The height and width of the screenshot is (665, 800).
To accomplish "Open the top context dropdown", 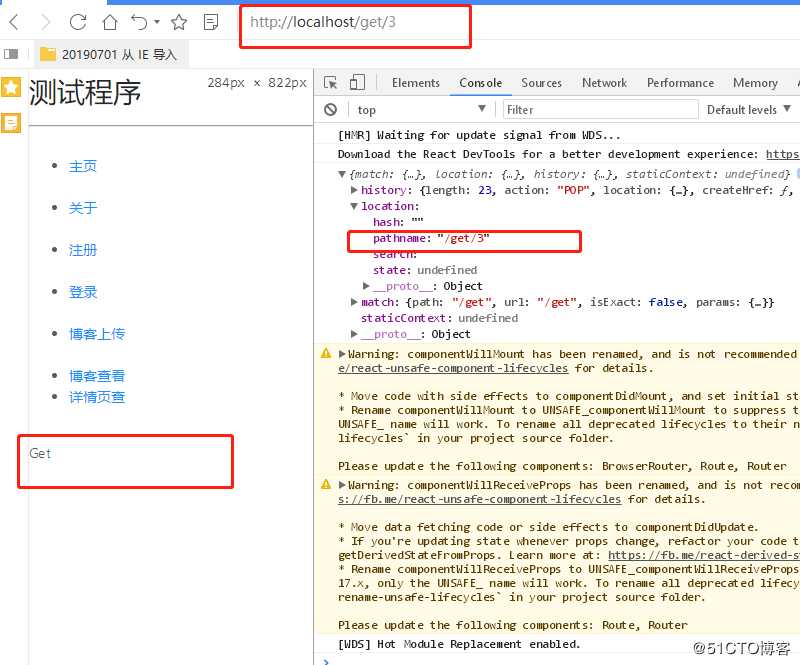I will pyautogui.click(x=421, y=110).
